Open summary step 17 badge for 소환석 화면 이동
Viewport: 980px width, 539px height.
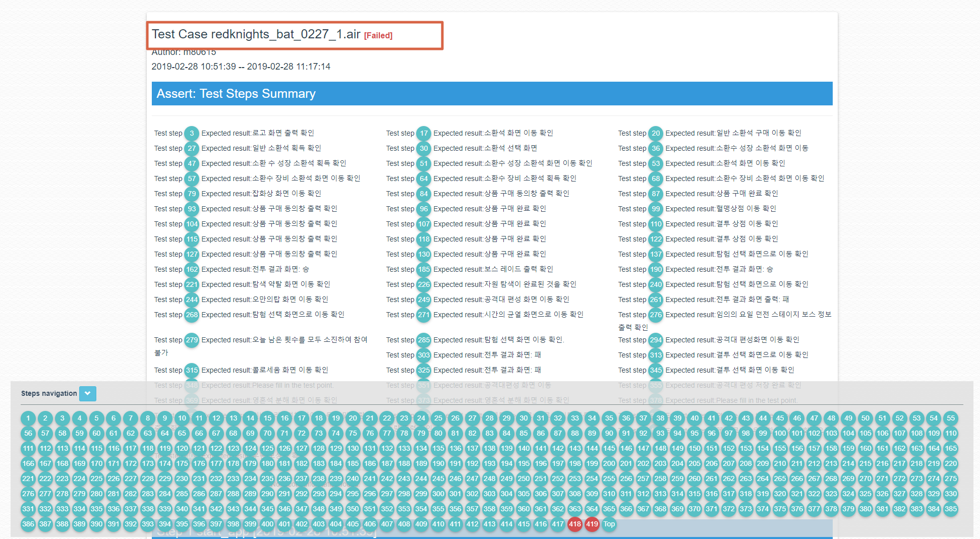tap(424, 133)
